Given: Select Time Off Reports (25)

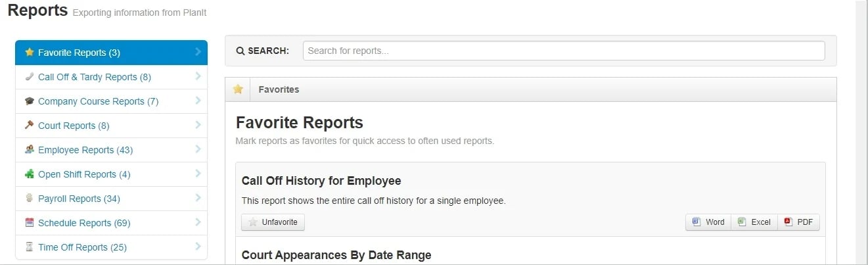Looking at the screenshot, I should [x=111, y=247].
